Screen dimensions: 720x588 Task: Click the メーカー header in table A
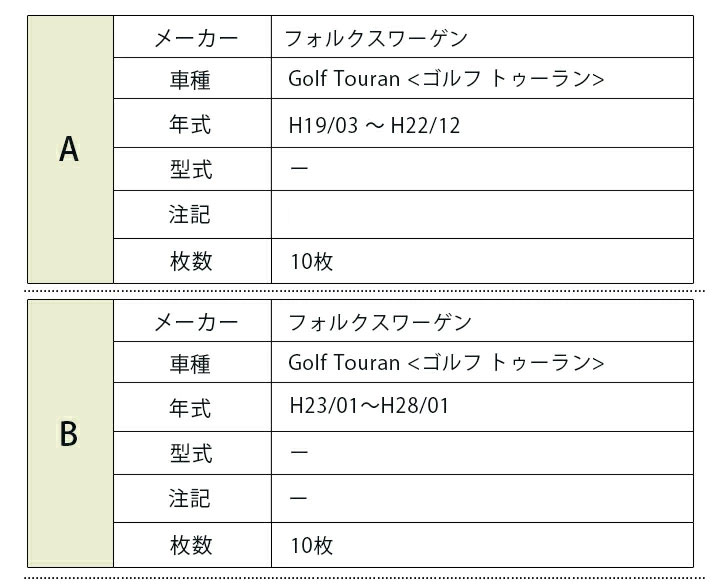click(x=195, y=39)
